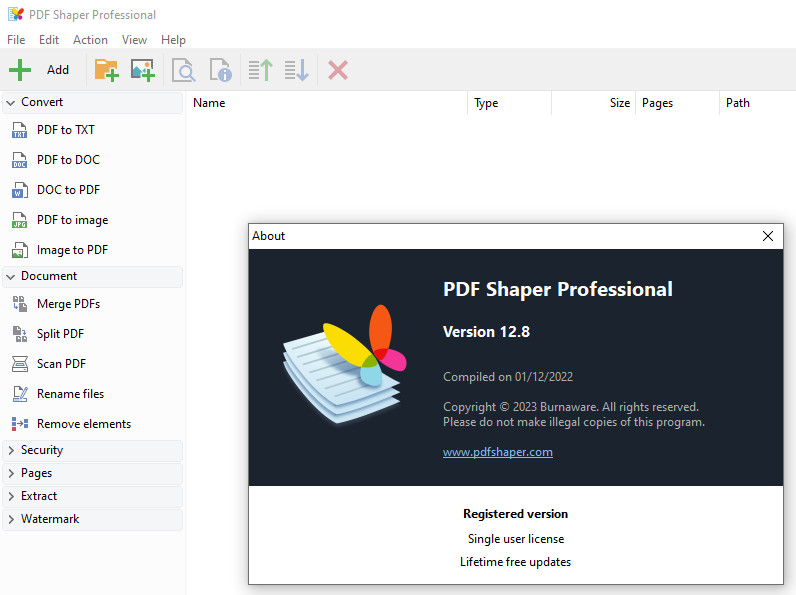Click the Split PDF icon
This screenshot has width=796, height=595.
coord(19,334)
